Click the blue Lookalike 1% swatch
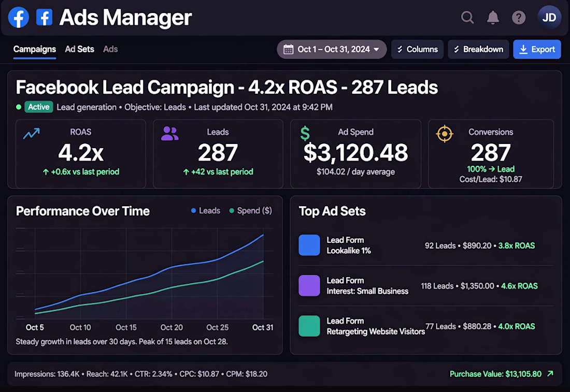The width and height of the screenshot is (570, 392). (309, 245)
